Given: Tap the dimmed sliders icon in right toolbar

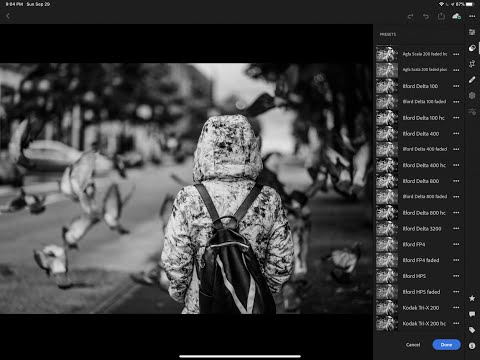Looking at the screenshot, I should pyautogui.click(x=472, y=112).
